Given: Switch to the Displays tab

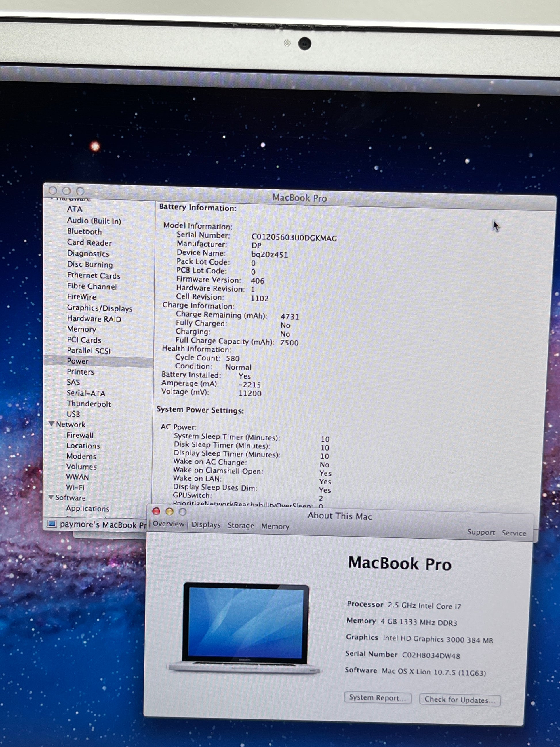Looking at the screenshot, I should point(206,525).
